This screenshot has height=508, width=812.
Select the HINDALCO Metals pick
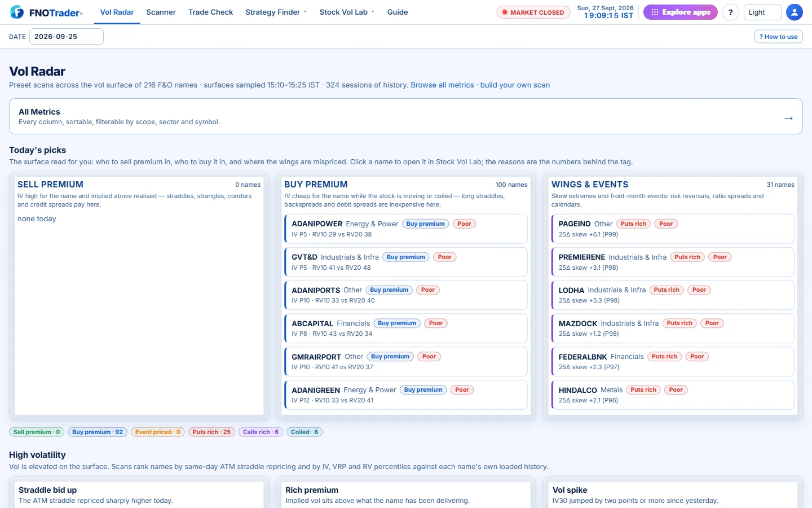coord(673,395)
